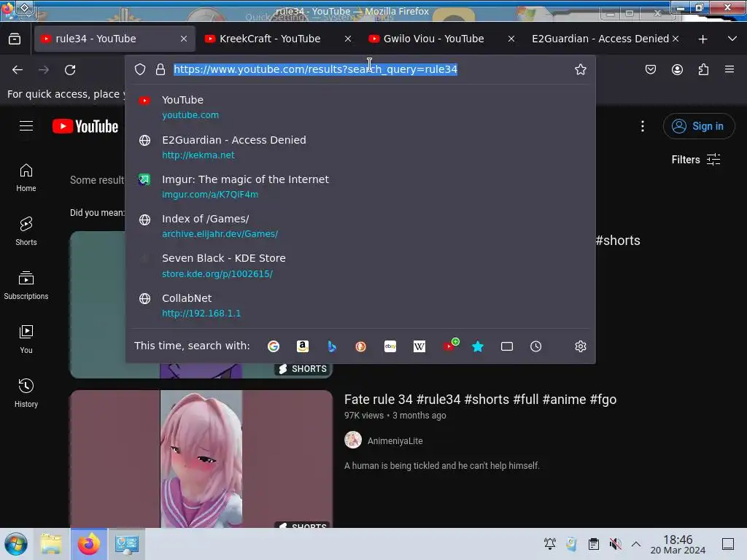The image size is (747, 560).
Task: Click the Sign in button
Action: [x=699, y=126]
